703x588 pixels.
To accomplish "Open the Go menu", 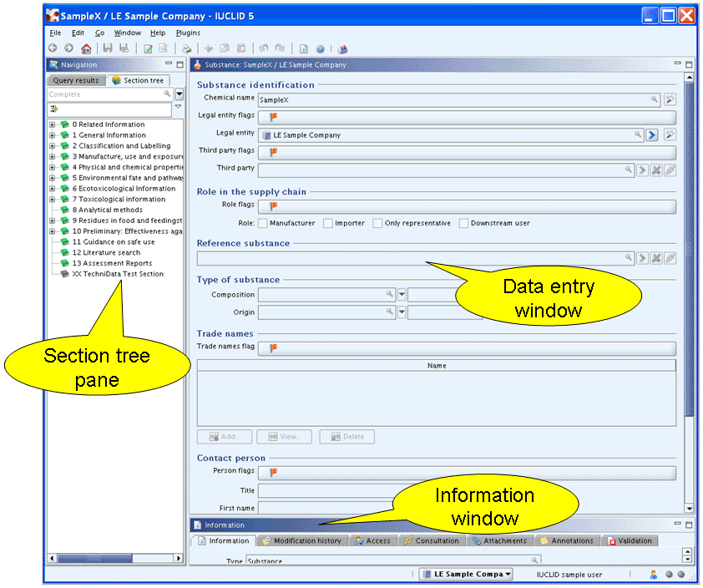I will pos(99,33).
